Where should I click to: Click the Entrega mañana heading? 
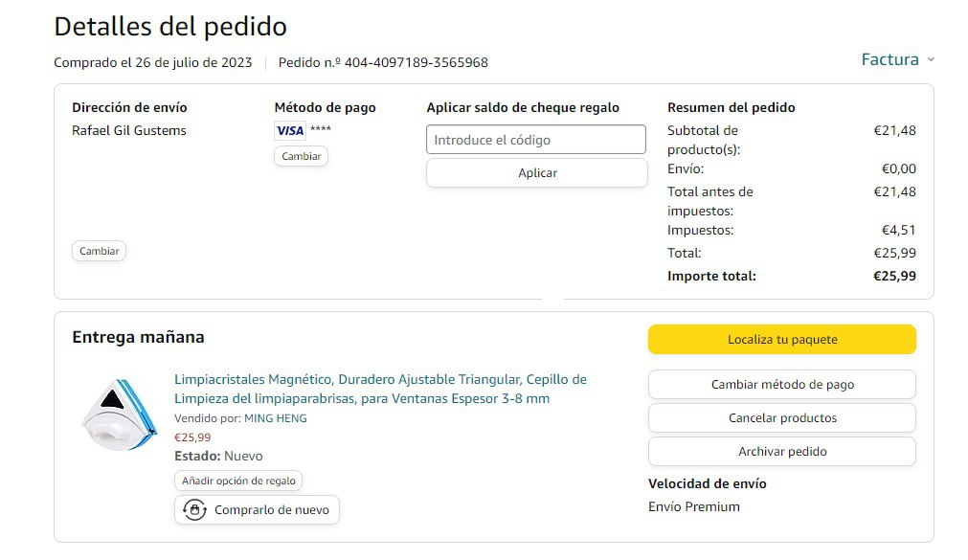point(138,337)
